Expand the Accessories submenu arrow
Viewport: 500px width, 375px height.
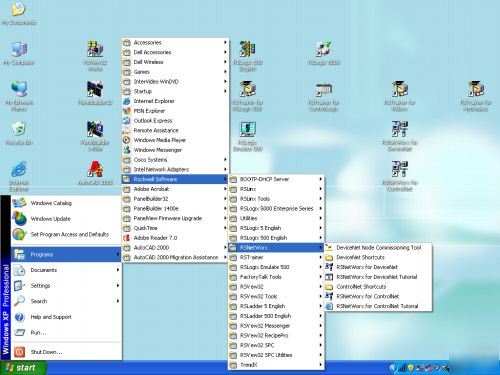click(x=225, y=42)
